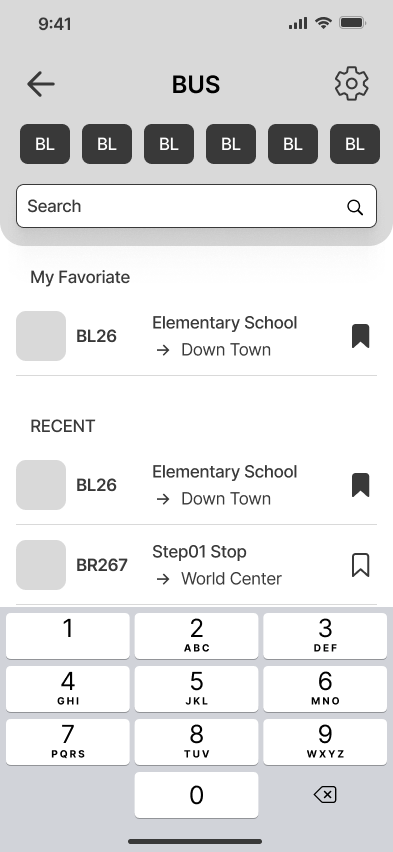Open BL26 thumbnail in My Favoriate
The height and width of the screenshot is (852, 393).
(x=41, y=336)
